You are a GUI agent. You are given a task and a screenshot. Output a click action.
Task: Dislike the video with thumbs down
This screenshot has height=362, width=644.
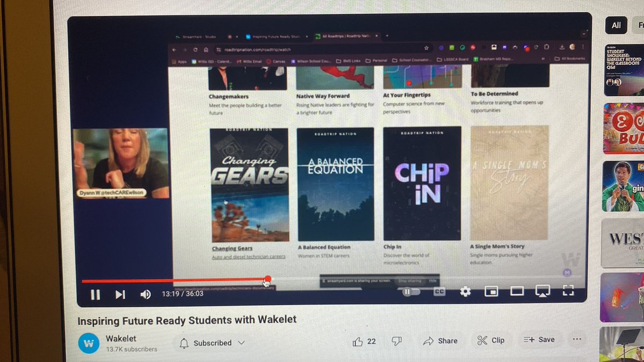coord(397,341)
